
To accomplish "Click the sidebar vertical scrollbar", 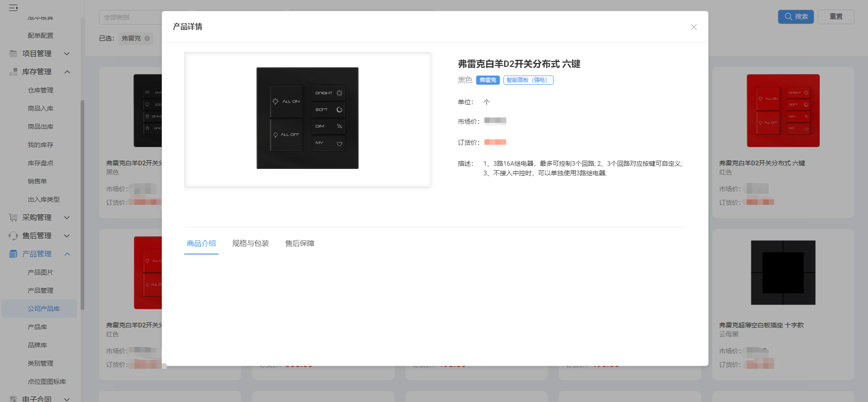I will click(x=82, y=205).
